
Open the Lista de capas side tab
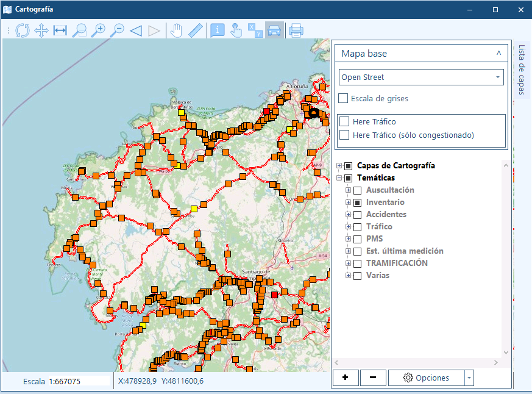(x=522, y=70)
